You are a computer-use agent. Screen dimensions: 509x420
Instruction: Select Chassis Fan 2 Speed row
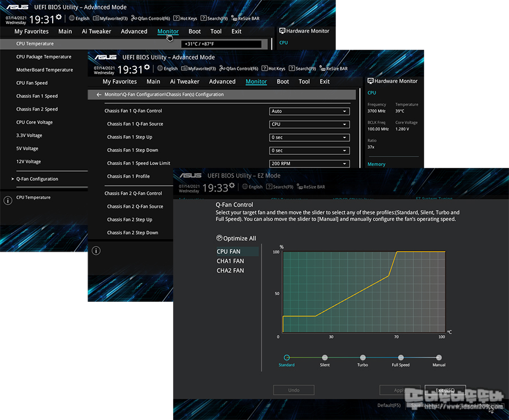pos(37,109)
